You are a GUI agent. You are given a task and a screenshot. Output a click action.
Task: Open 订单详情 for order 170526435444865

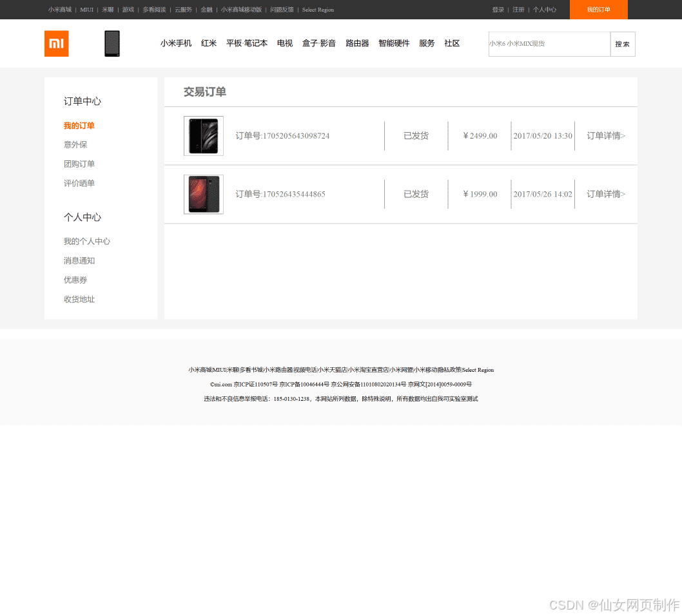point(605,194)
